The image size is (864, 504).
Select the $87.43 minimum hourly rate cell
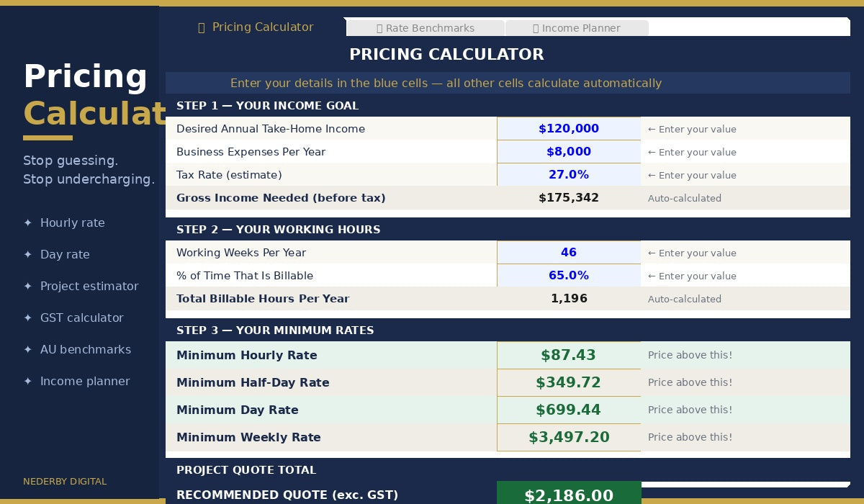click(x=569, y=356)
